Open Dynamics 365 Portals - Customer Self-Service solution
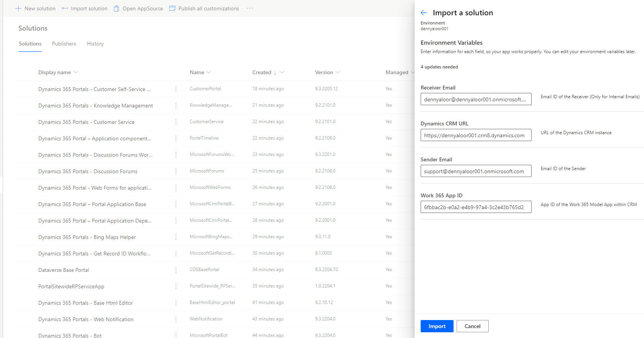Viewport: 644px width, 338px height. coord(94,89)
